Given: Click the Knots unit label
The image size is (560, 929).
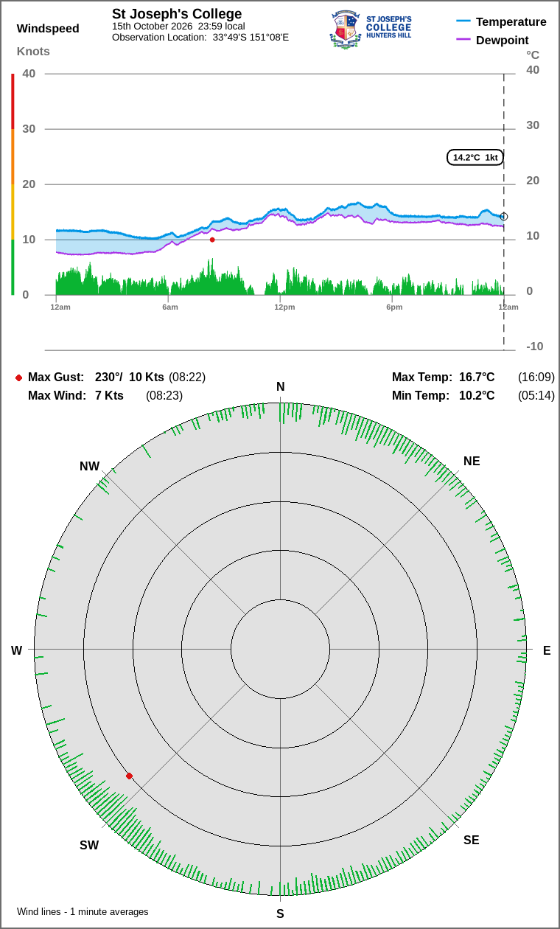Looking at the screenshot, I should coord(33,51).
